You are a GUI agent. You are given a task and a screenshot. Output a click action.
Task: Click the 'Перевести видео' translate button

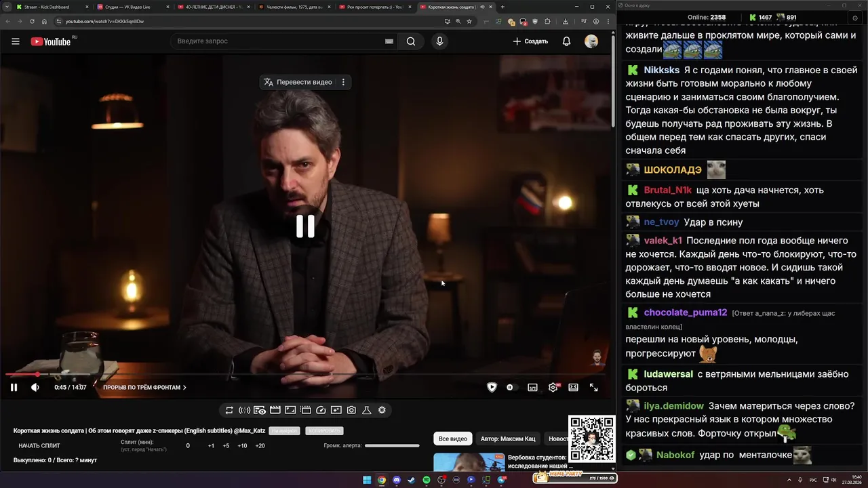(x=298, y=82)
